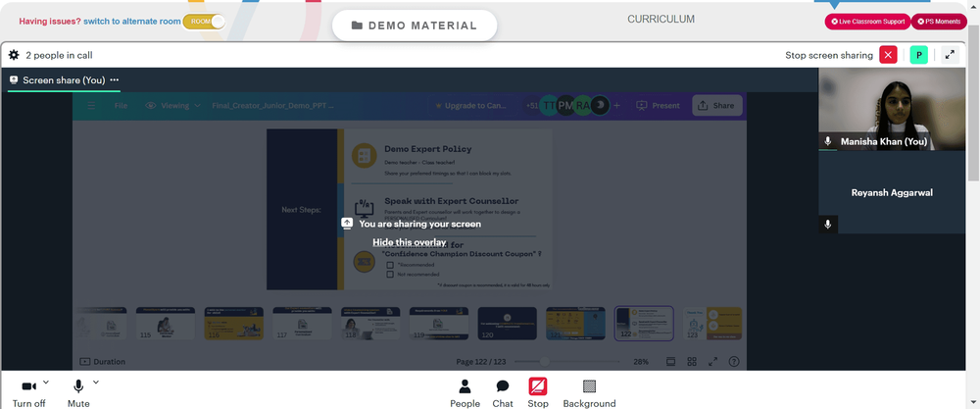Click the RA collaborator avatar
Viewport: 980px width, 409px height.
point(582,106)
